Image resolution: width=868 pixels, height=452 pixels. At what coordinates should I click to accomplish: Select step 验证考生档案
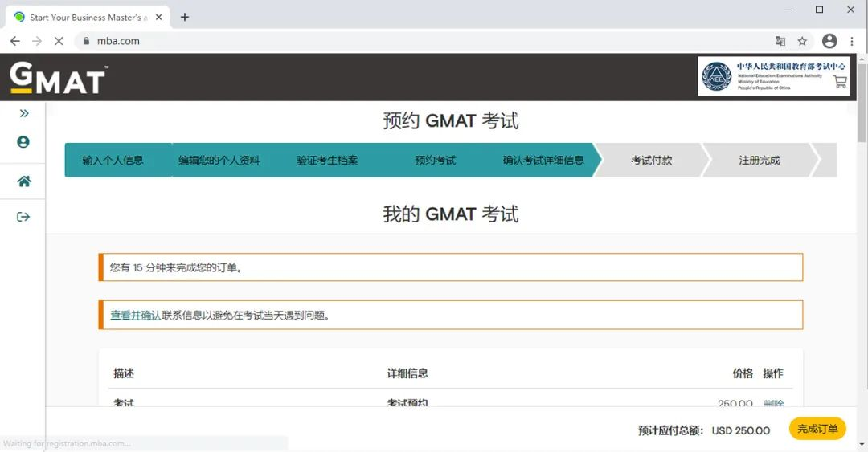[x=327, y=161]
